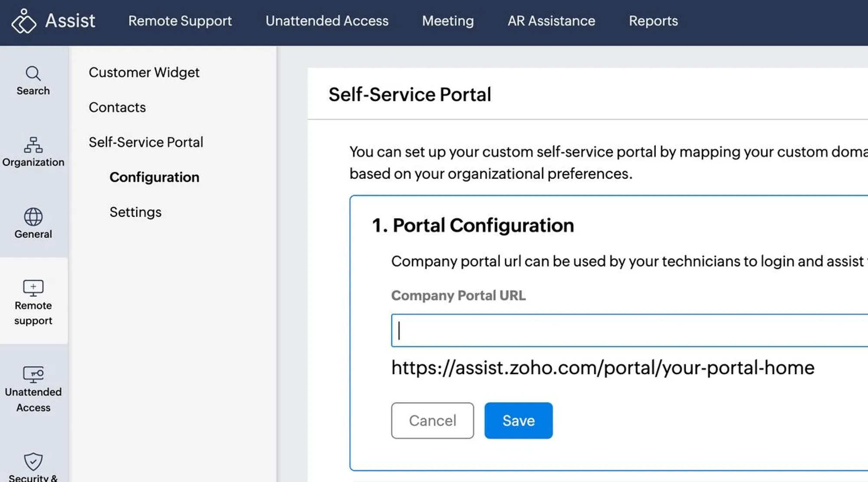Select the Remote support monitor icon
Viewport: 868px width, 482px height.
coord(33,288)
